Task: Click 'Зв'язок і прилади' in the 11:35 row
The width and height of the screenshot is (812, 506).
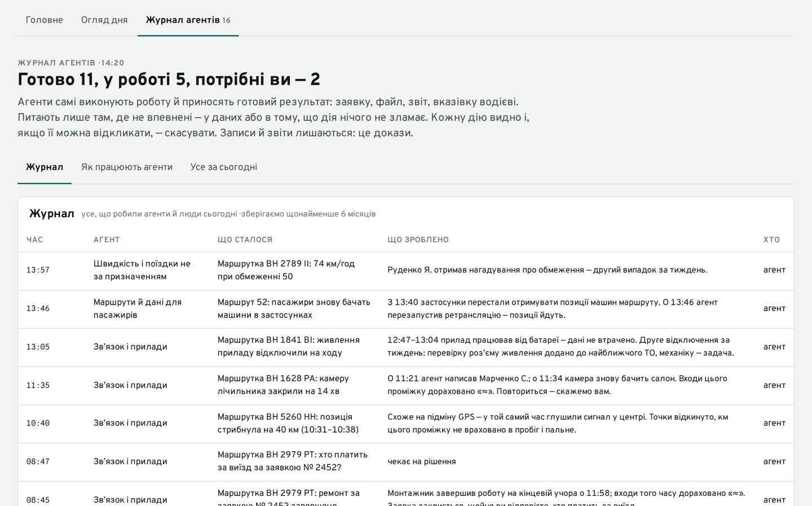Action: pos(130,385)
